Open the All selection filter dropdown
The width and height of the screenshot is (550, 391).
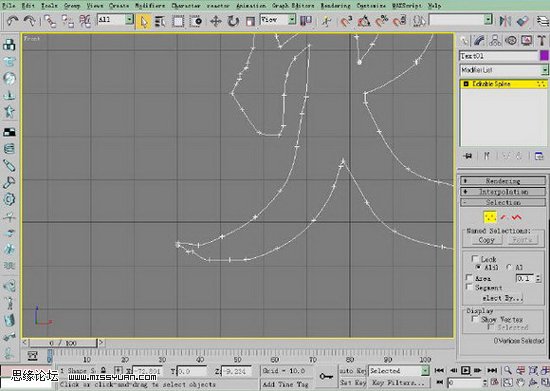[129, 20]
